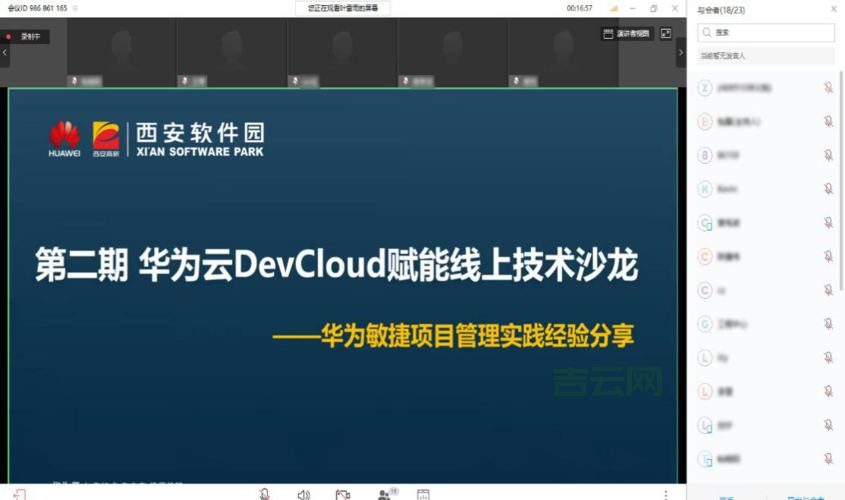
Task: Click the search field in participants panel
Action: pyautogui.click(x=765, y=33)
